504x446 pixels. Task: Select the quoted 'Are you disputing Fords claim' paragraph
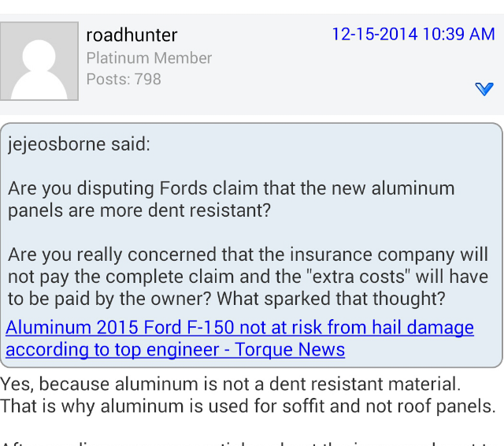pos(231,199)
